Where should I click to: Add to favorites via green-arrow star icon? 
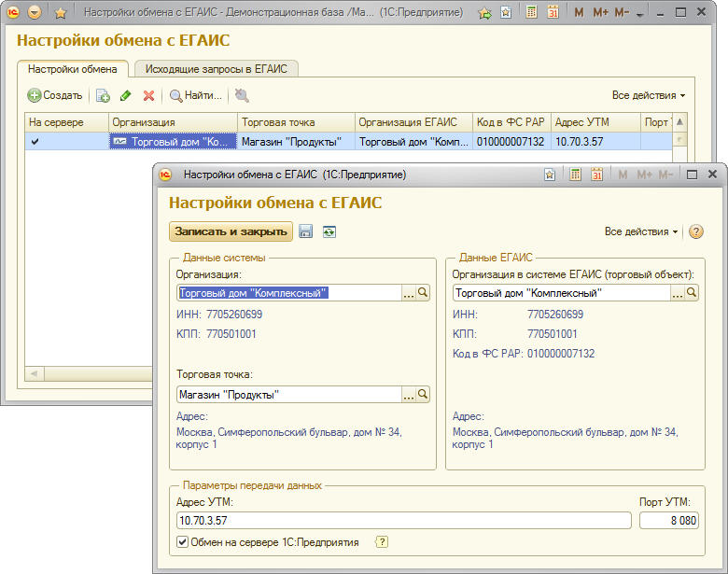pyautogui.click(x=484, y=13)
